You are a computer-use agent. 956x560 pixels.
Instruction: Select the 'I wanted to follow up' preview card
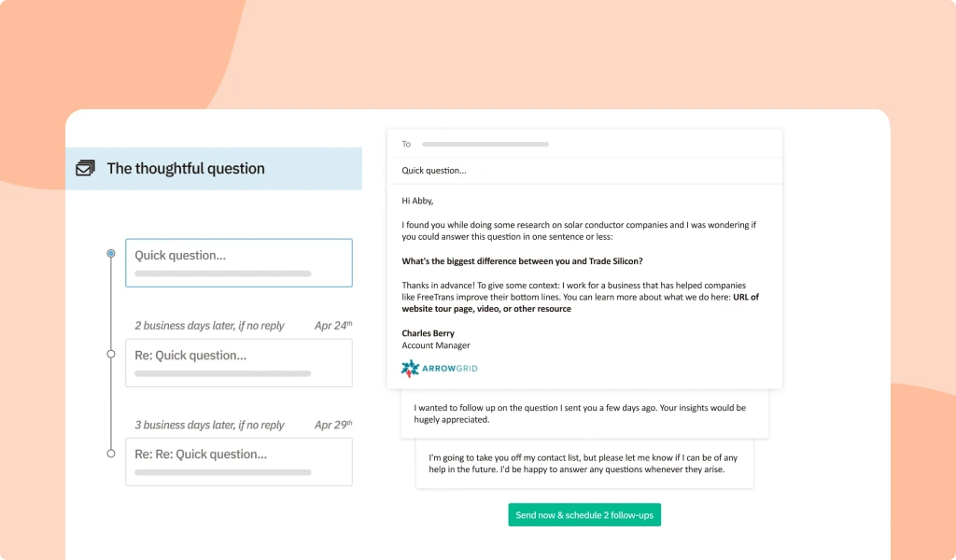coord(584,413)
